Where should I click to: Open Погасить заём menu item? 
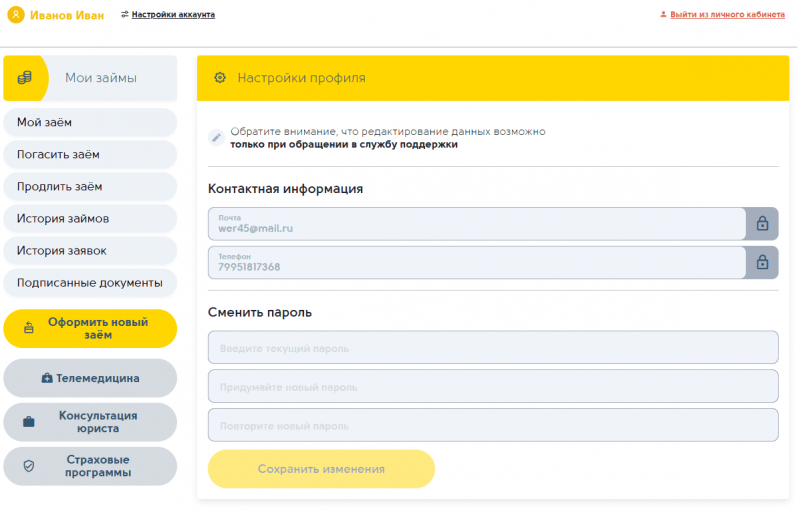pos(90,155)
